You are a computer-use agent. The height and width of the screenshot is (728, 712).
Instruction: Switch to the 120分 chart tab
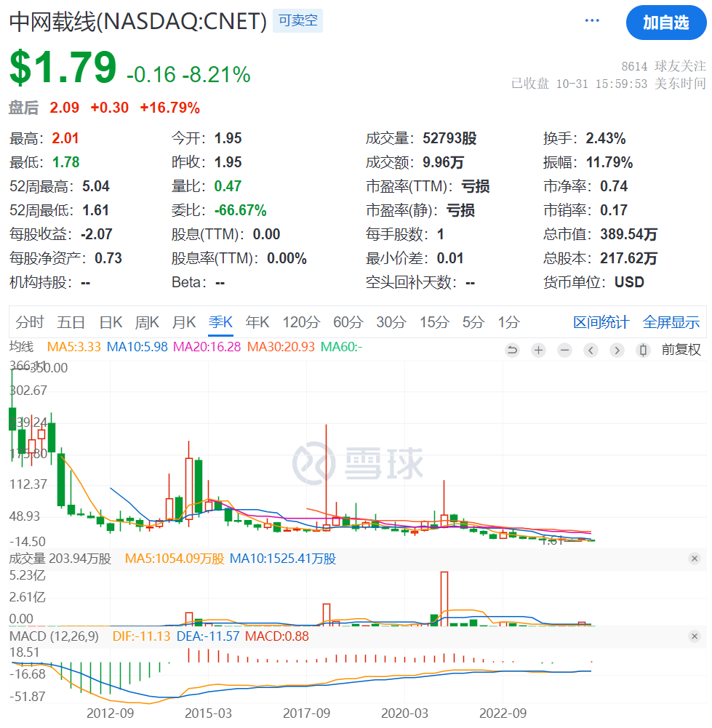pos(301,321)
